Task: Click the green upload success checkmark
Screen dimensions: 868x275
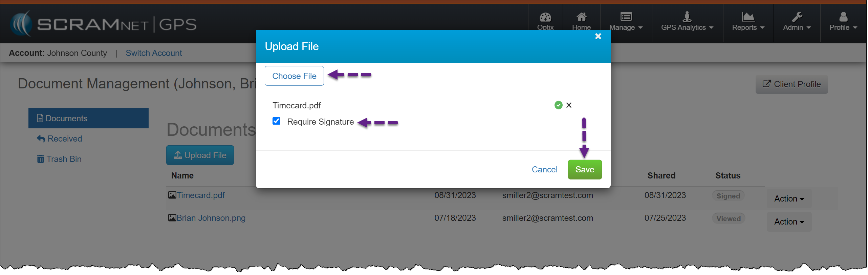Action: [x=558, y=105]
